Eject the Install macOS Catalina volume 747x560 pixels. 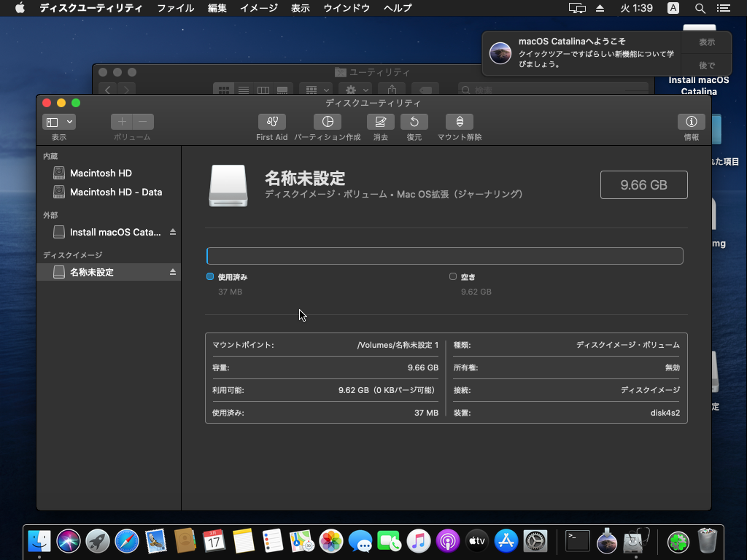(x=173, y=232)
